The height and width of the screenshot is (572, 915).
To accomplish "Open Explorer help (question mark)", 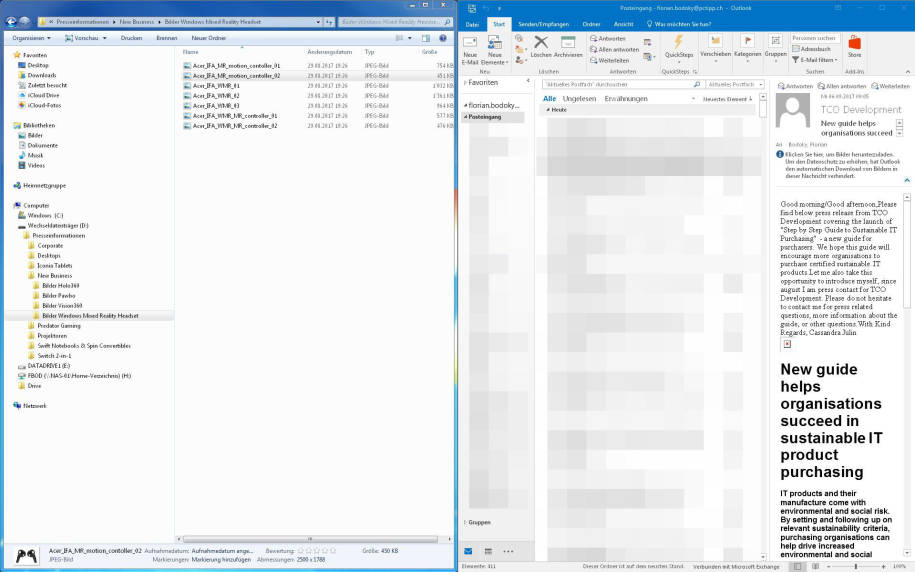I will pos(443,38).
